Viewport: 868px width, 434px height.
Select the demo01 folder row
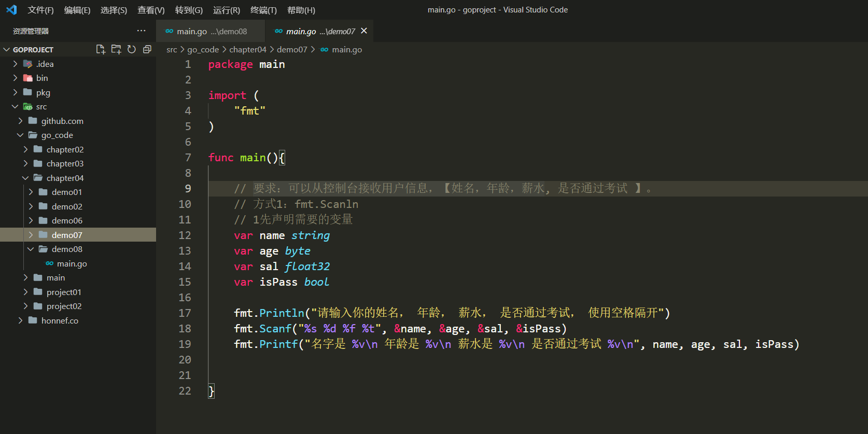pyautogui.click(x=78, y=192)
